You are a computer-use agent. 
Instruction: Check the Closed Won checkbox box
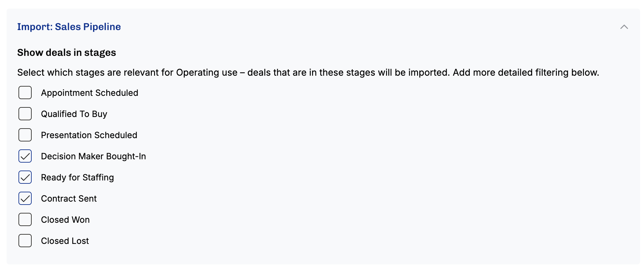tap(25, 220)
